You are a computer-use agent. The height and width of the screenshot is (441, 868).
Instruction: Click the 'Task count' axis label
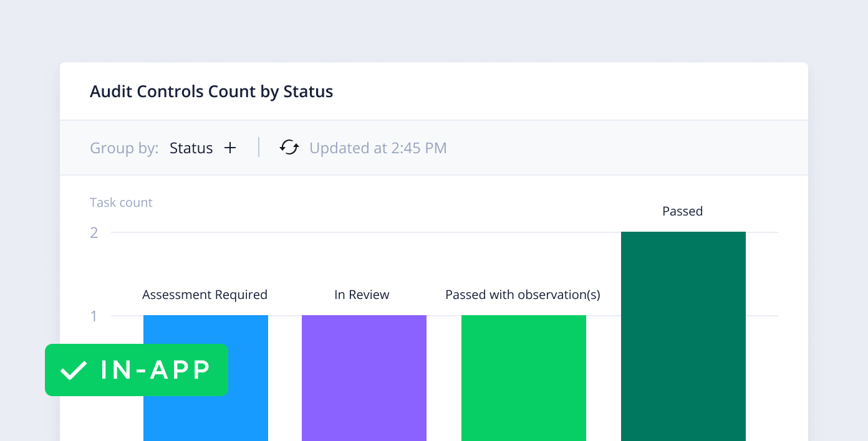pyautogui.click(x=121, y=202)
